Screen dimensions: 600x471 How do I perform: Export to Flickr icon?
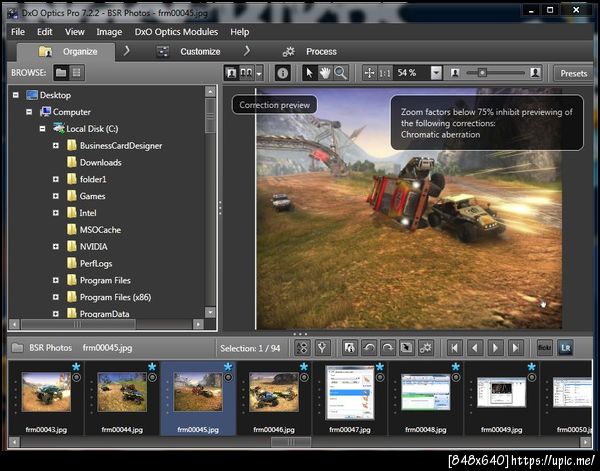tap(545, 348)
